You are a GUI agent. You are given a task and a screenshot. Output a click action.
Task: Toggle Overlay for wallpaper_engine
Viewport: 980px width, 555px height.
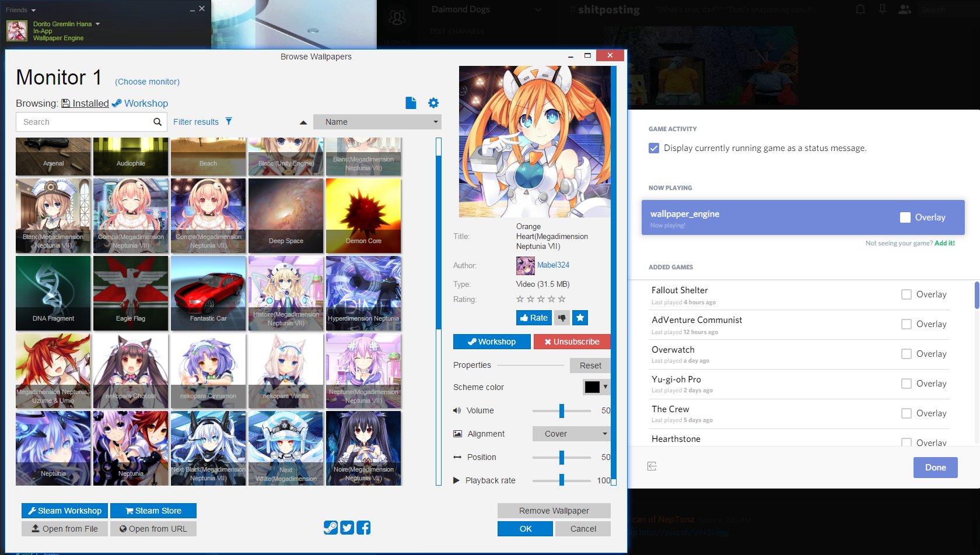(x=905, y=217)
